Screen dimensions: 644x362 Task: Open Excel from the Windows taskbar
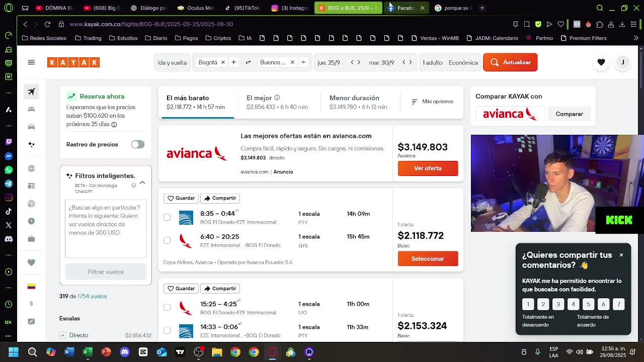[88, 352]
